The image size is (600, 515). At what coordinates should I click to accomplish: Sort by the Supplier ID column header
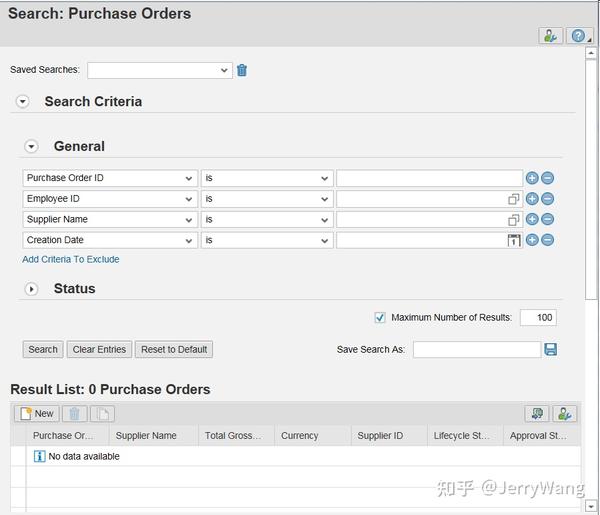coord(380,436)
